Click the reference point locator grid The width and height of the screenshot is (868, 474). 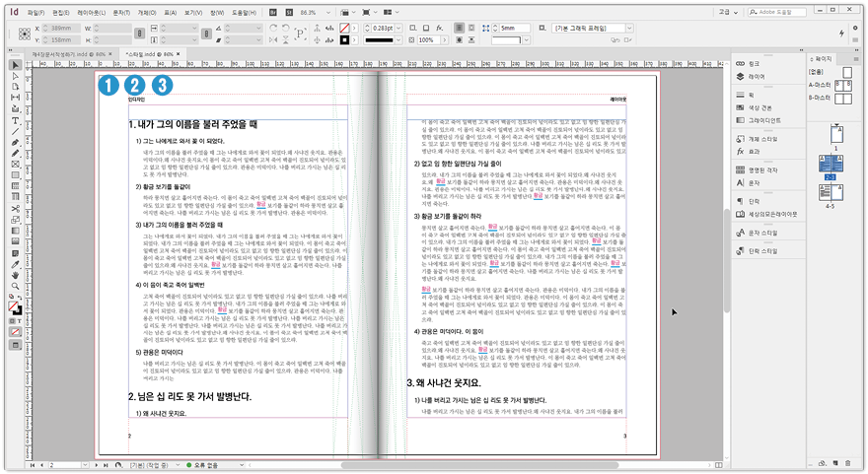pos(25,34)
